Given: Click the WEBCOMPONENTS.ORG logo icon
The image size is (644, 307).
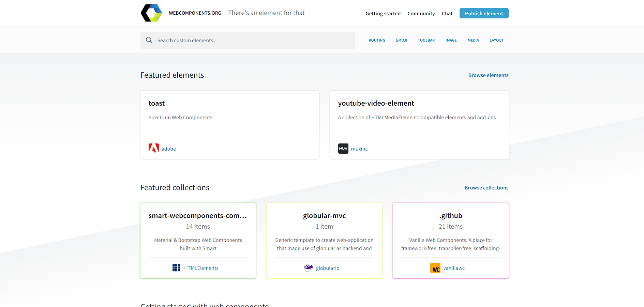Looking at the screenshot, I should point(151,13).
